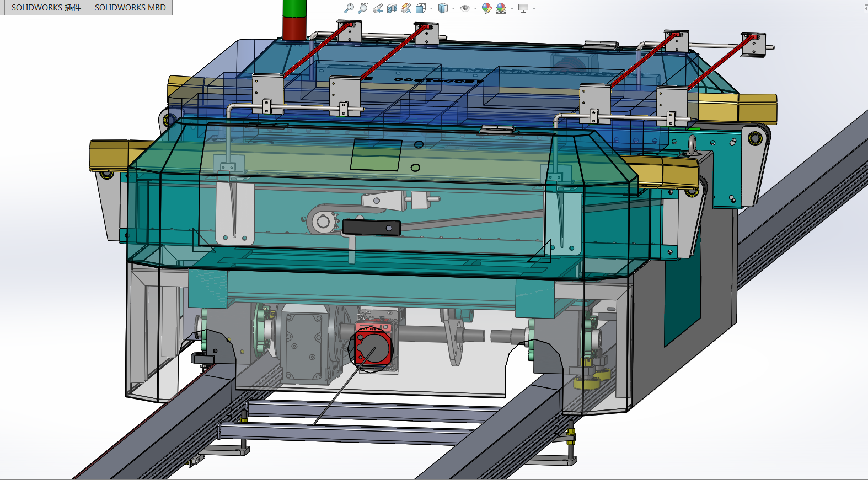Click the View Orientation cube icon
The height and width of the screenshot is (480, 868).
coord(421,8)
